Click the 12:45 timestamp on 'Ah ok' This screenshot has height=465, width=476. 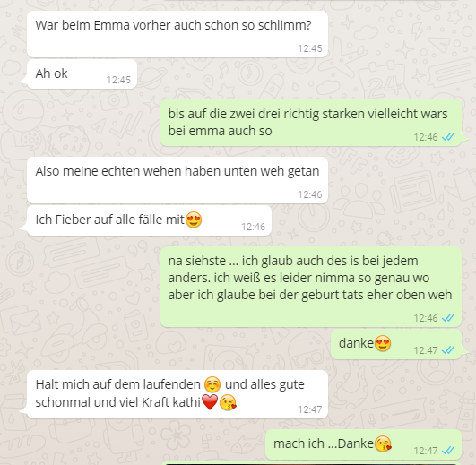pyautogui.click(x=118, y=80)
